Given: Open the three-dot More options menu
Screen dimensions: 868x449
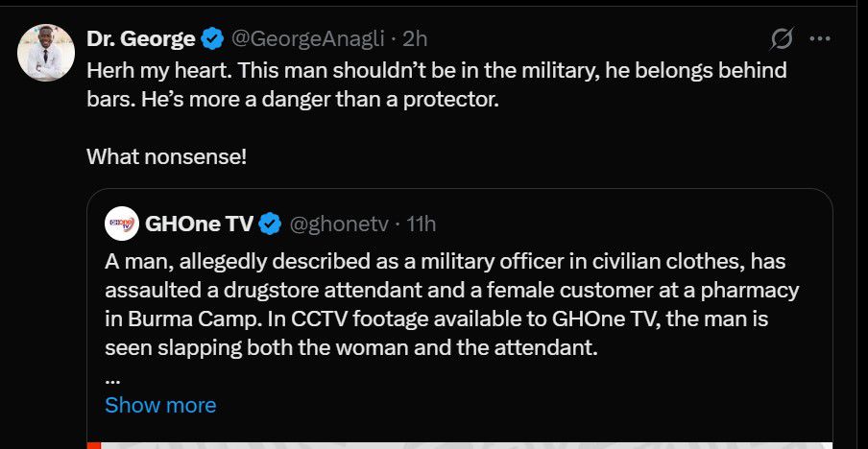Looking at the screenshot, I should [820, 39].
